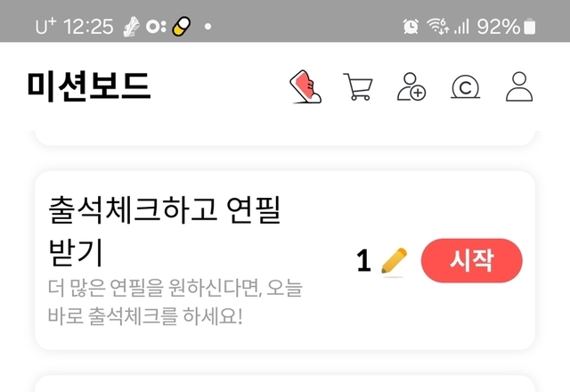The height and width of the screenshot is (392, 570).
Task: Tap the 12:25 clock in status bar
Action: [88, 27]
